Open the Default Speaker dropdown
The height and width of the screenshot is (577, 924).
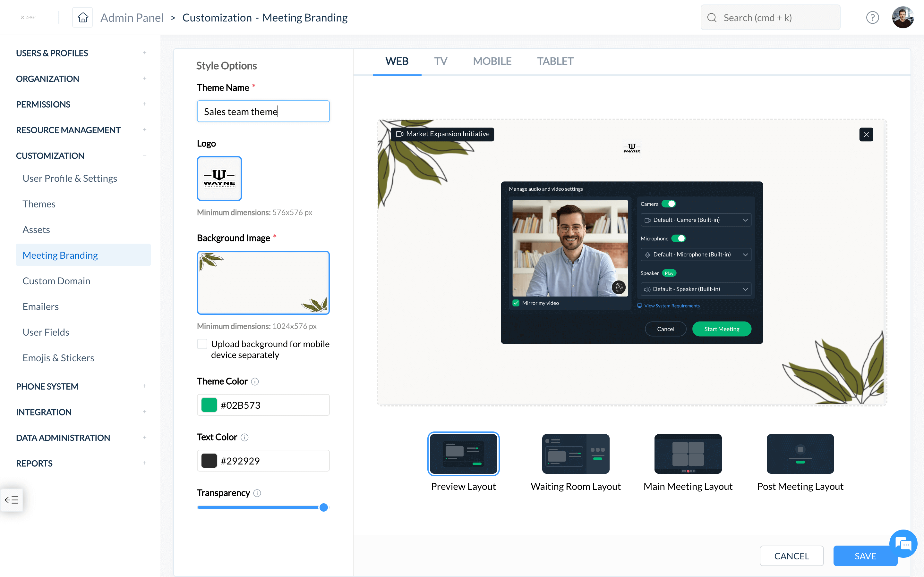pos(696,289)
